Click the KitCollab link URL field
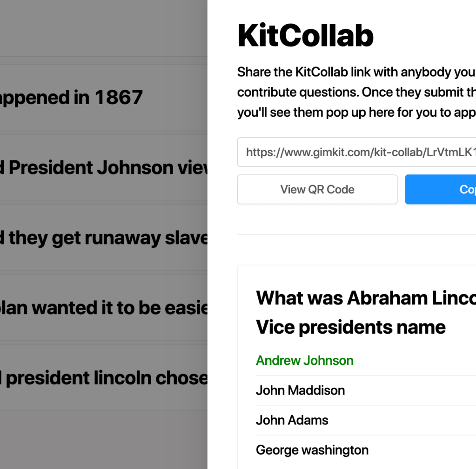Screen dimensions: 476x469 [356, 152]
